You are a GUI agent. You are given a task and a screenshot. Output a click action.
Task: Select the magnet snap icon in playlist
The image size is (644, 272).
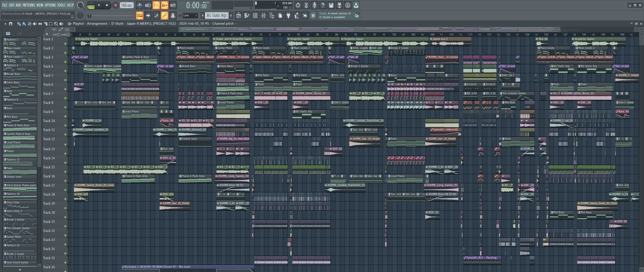pos(11,24)
